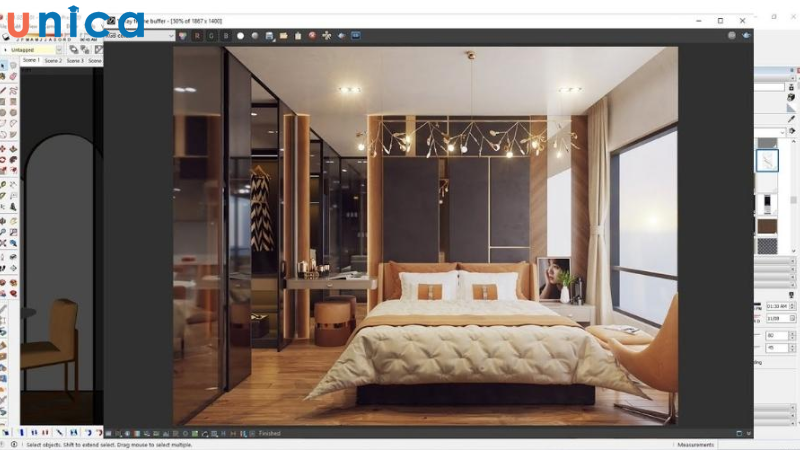
Task: Toggle the blue region render icon
Action: click(x=356, y=36)
